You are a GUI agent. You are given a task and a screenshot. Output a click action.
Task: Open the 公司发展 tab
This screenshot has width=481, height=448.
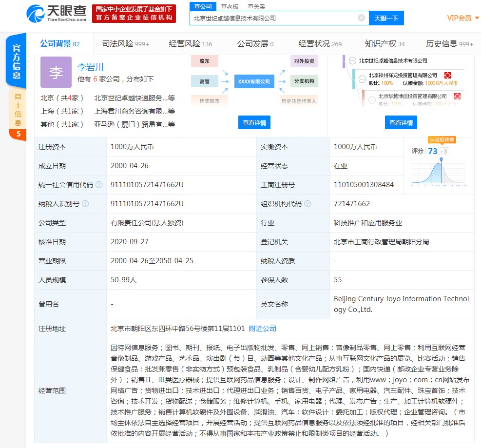pos(255,44)
